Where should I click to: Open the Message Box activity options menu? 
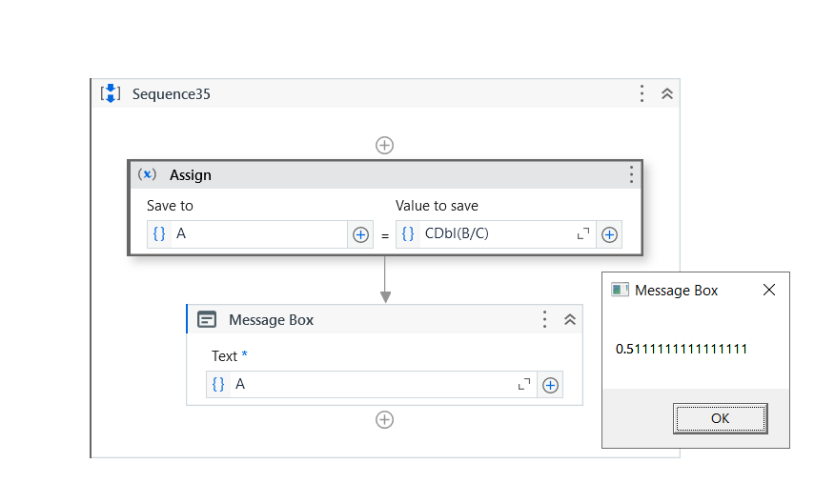pos(544,319)
